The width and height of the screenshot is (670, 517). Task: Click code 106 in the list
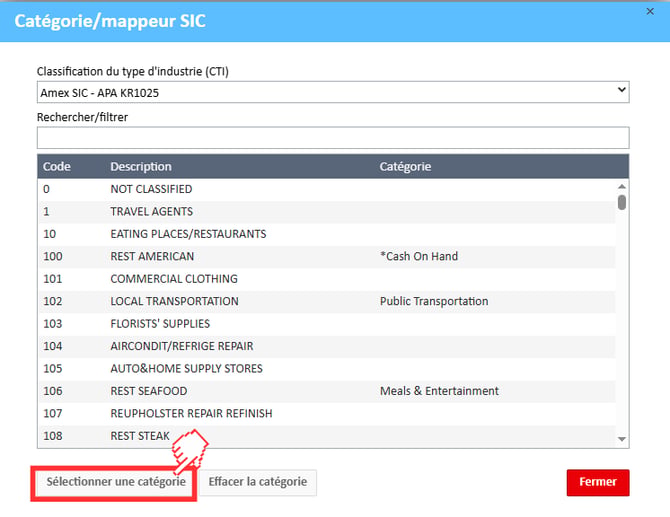point(53,391)
